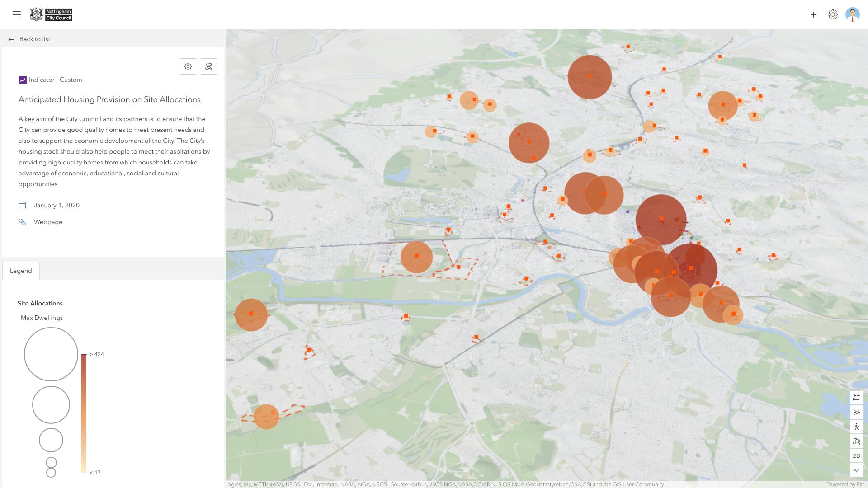Expand the panel with the plus icon in header

pos(813,14)
